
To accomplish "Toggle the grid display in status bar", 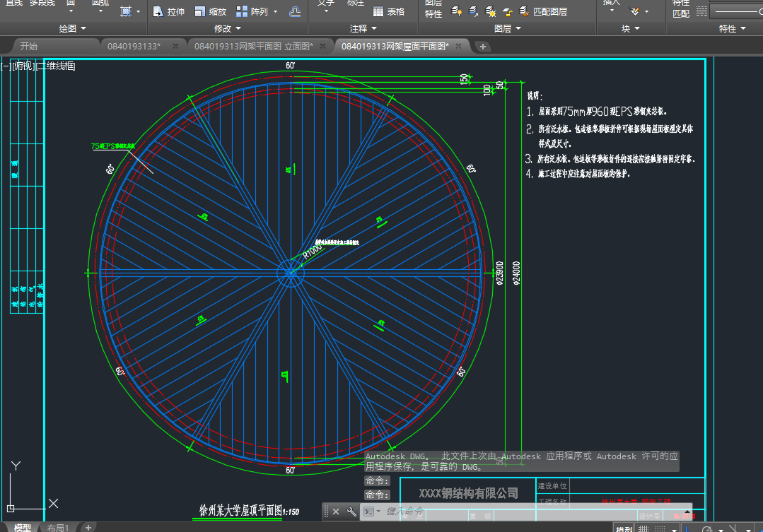I will point(643,528).
